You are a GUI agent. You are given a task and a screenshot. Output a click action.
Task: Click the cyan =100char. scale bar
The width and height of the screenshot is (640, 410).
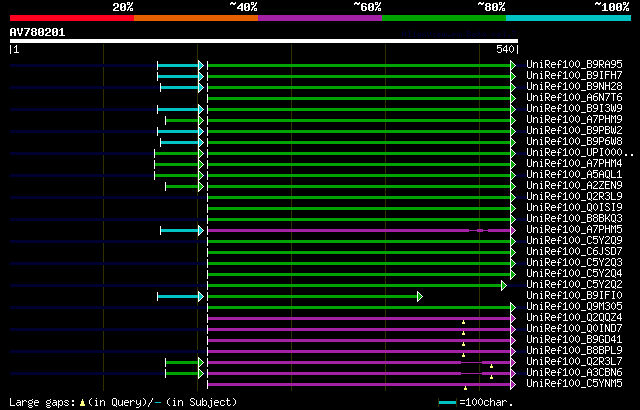pyautogui.click(x=447, y=403)
